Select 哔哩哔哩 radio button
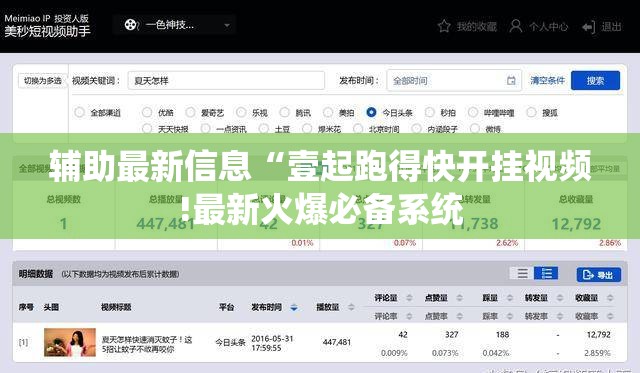Viewport: 640px width, 373px height. [x=473, y=112]
